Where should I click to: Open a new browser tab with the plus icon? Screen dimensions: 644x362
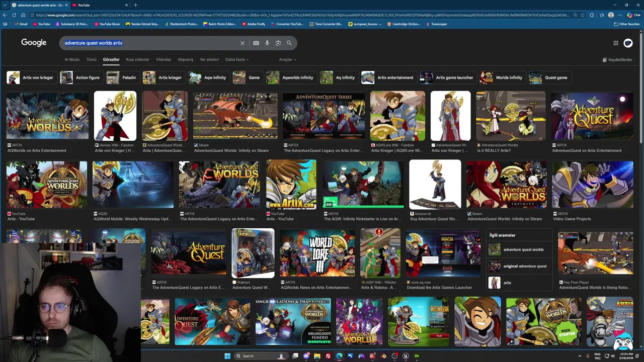(135, 5)
